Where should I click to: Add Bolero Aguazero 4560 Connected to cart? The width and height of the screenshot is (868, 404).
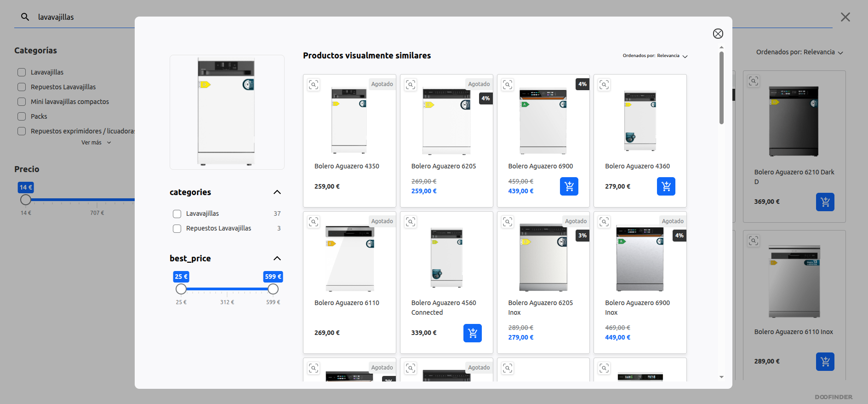[x=472, y=333]
